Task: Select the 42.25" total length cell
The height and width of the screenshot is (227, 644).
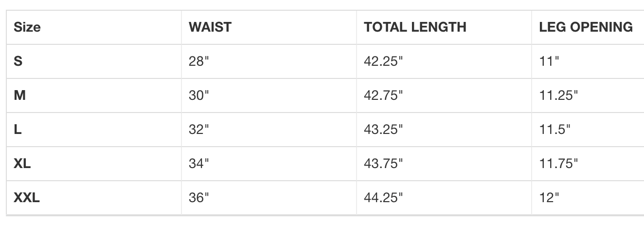Action: (383, 61)
